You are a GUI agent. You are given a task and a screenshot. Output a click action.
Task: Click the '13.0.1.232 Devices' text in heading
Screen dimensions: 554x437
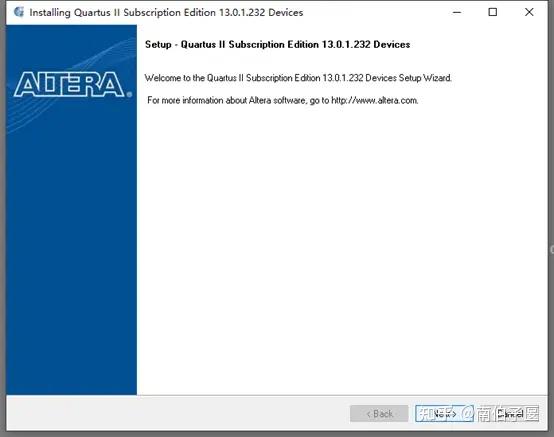[366, 45]
